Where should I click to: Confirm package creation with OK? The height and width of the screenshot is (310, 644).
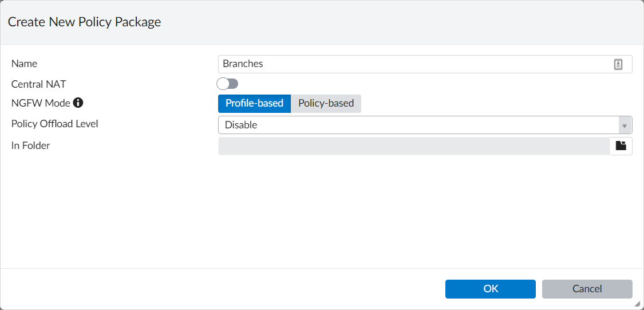(491, 289)
